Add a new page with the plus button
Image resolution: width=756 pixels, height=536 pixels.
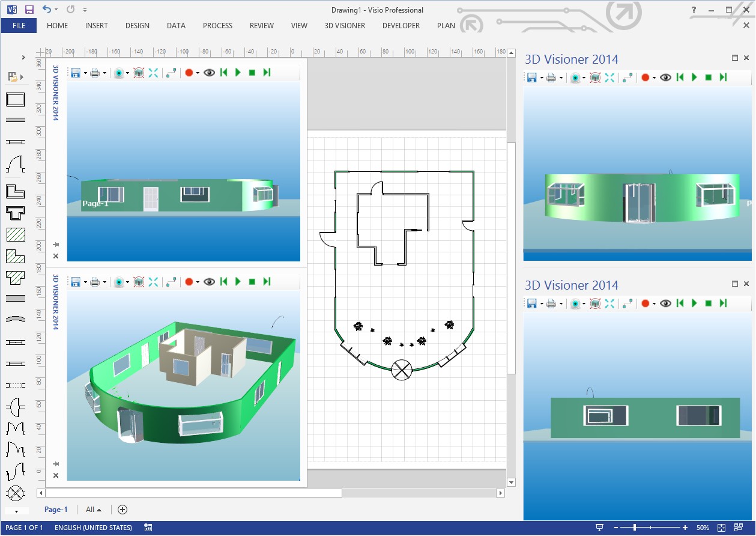point(122,510)
